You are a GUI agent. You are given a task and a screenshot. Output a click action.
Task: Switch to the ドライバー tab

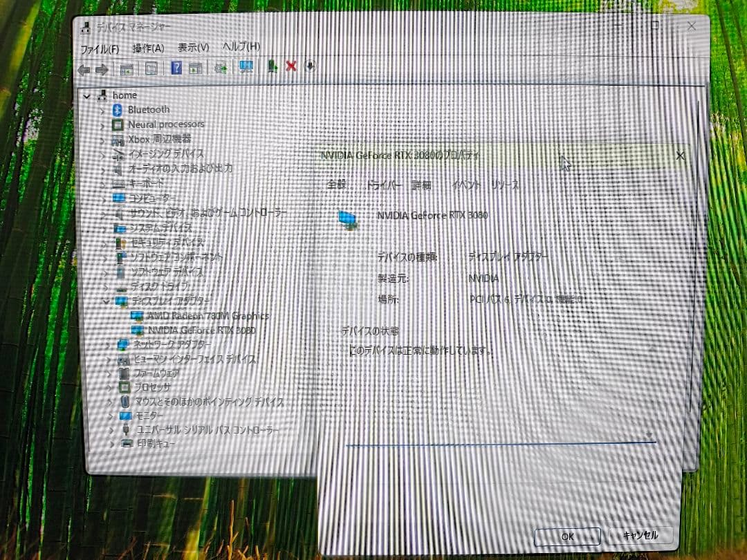[383, 185]
